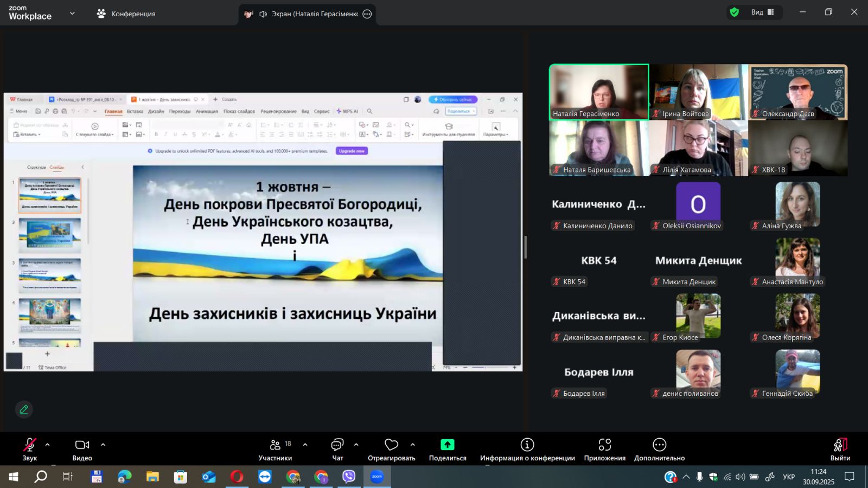This screenshot has width=868, height=488.
Task: Click the More options (Дополнительно) icon
Action: tap(659, 445)
